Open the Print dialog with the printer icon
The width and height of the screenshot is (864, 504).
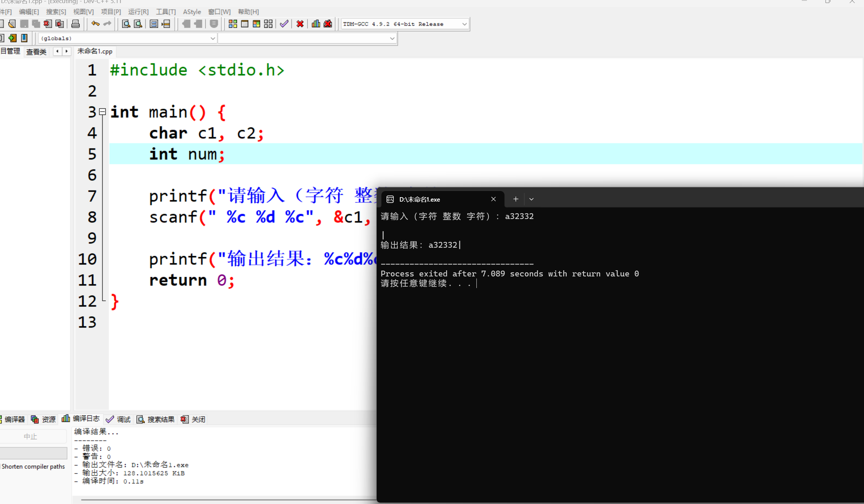[x=76, y=24]
